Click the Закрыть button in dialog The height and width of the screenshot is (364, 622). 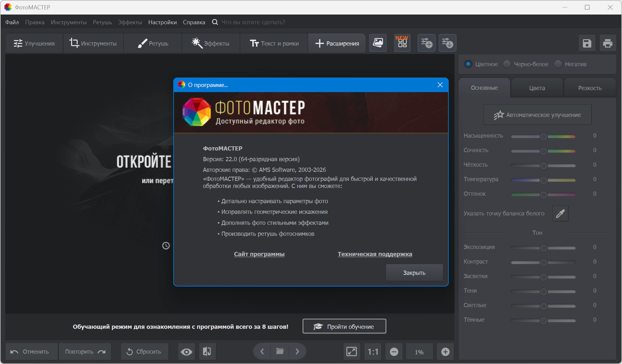(x=414, y=273)
